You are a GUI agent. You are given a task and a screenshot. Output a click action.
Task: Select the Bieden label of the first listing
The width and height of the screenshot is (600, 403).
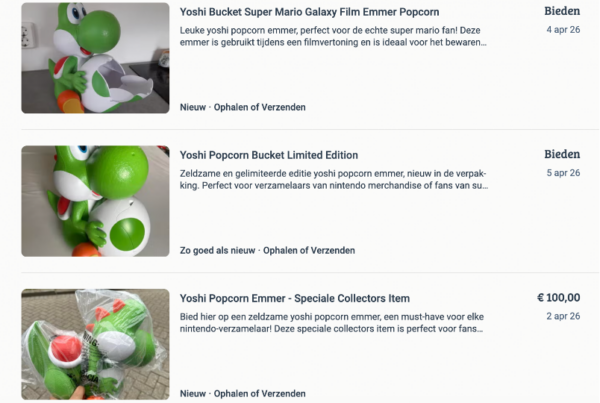click(x=562, y=11)
